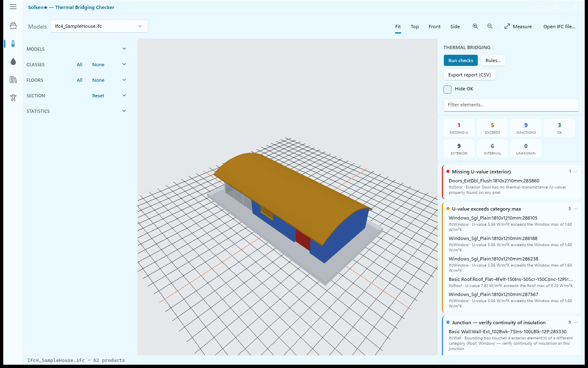The image size is (588, 368).
Task: Select the thermometer thermal bridging tool
Action: (13, 44)
